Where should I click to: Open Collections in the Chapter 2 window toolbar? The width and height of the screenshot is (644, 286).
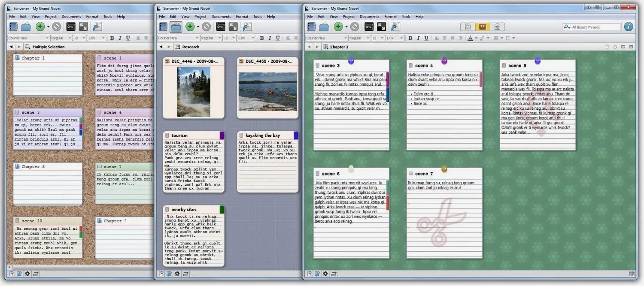click(324, 27)
